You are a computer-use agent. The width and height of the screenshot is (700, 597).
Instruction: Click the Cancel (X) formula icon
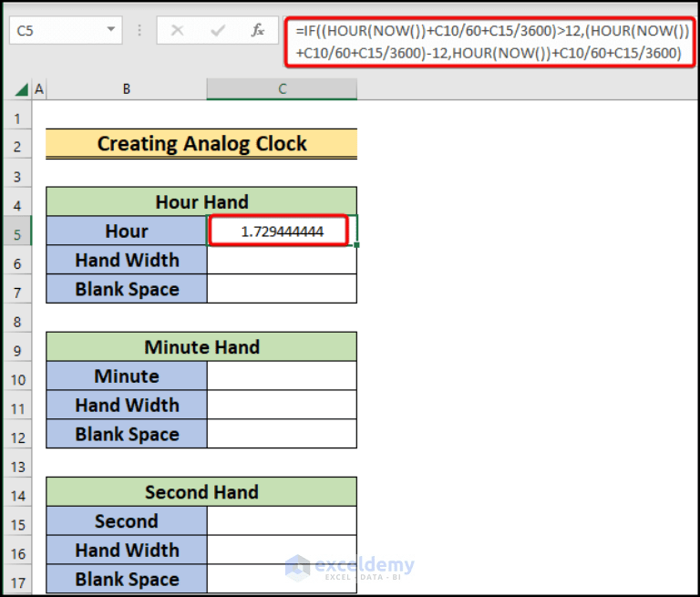point(177,30)
